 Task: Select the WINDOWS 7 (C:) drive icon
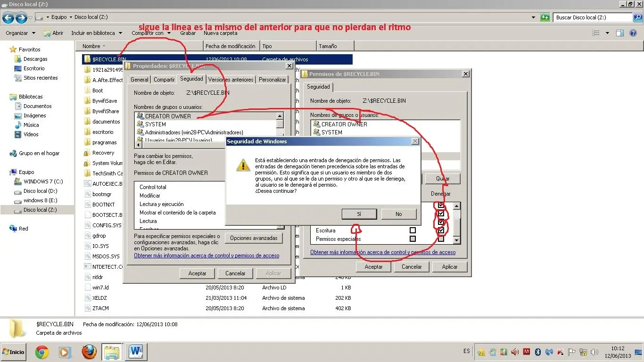tap(18, 181)
